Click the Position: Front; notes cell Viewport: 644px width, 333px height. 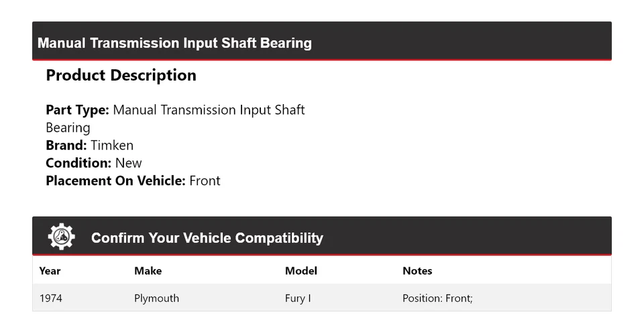437,298
